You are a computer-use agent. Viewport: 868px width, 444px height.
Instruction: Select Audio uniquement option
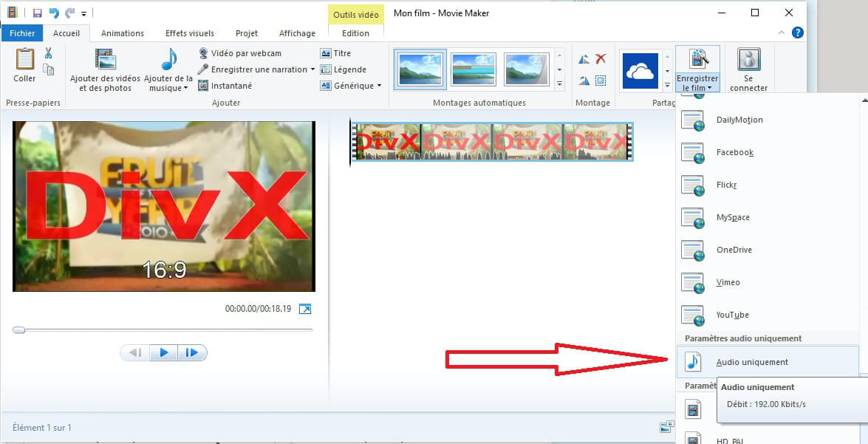click(768, 362)
